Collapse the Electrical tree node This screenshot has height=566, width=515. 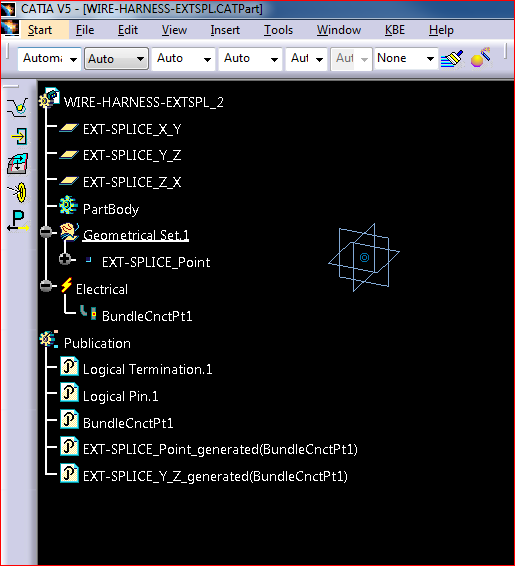click(x=46, y=286)
